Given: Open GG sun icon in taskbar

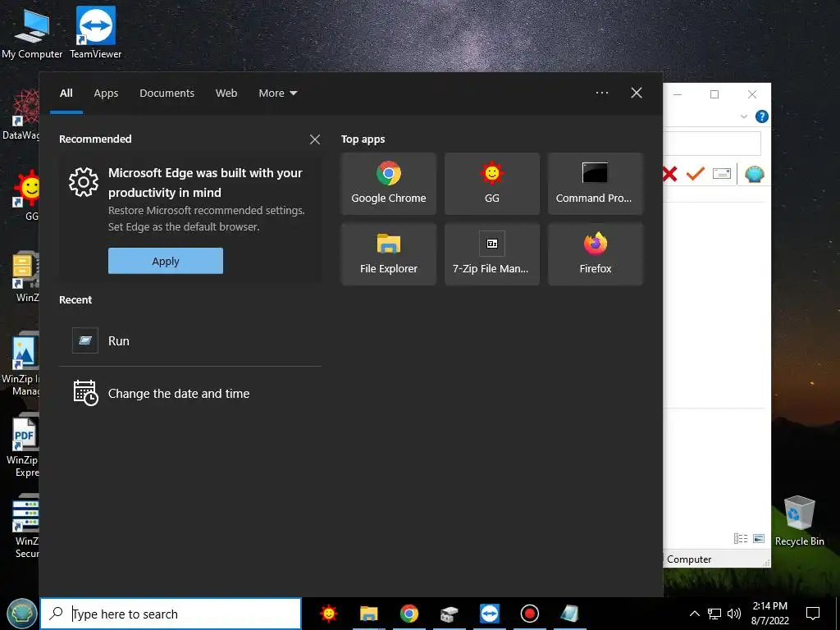Looking at the screenshot, I should (x=328, y=614).
